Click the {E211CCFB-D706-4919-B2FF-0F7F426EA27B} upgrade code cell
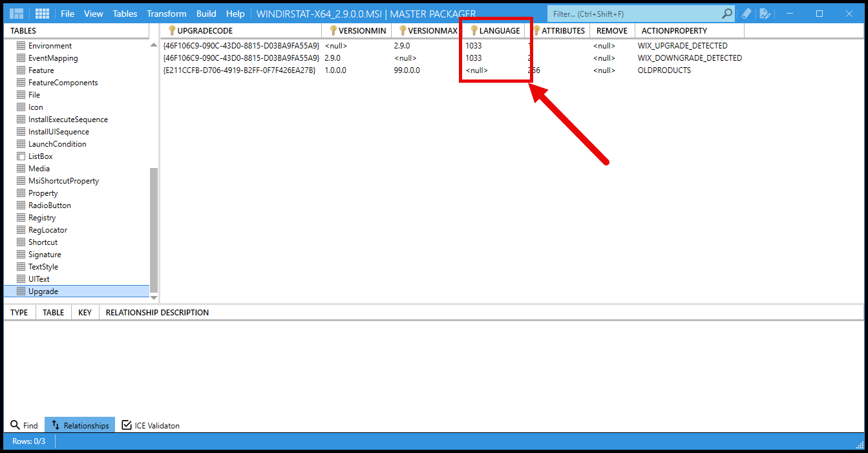 [x=239, y=70]
